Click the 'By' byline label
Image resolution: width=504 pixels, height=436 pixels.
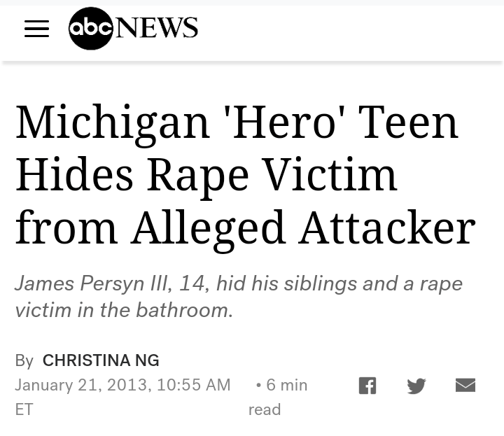tap(24, 360)
